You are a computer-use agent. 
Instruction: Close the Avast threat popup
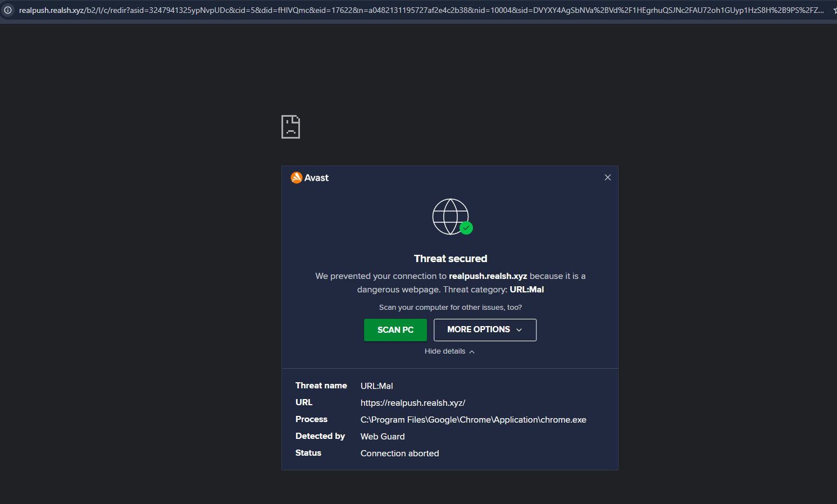point(607,177)
